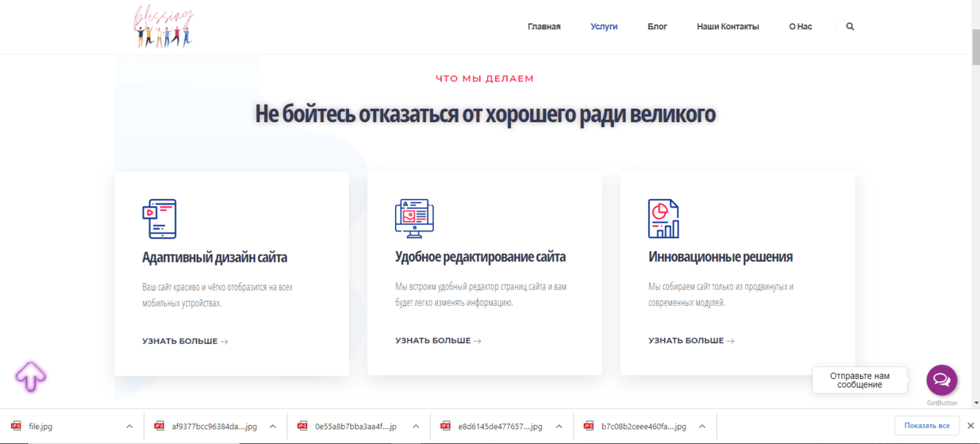Click the Отправьте нам сообщение tooltip
This screenshot has height=444, width=980.
click(860, 380)
